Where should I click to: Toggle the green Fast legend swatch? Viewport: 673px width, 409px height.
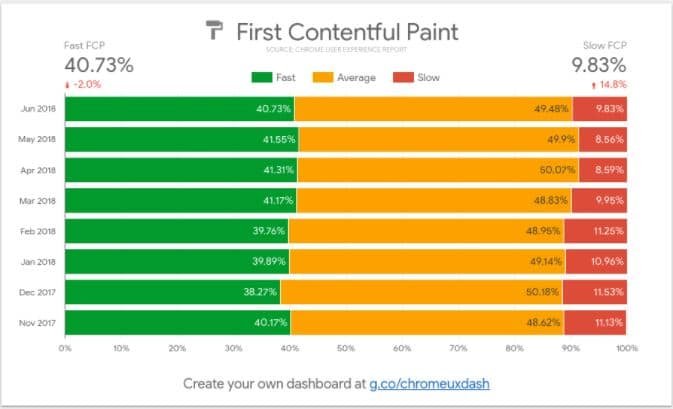(264, 76)
